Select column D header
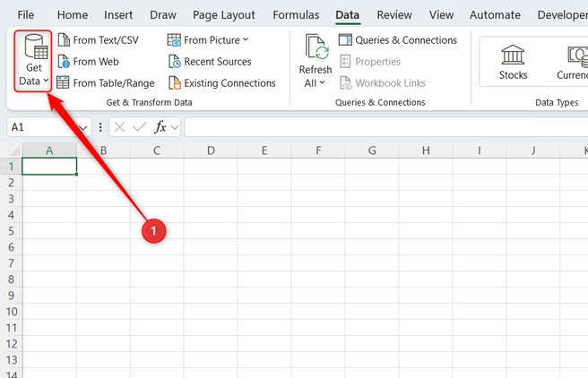The image size is (588, 378). tap(211, 150)
